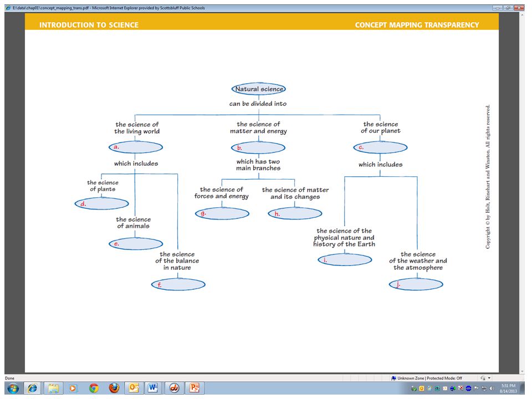Launch Google Chrome from the taskbar
The height and width of the screenshot is (399, 532).
coord(94,388)
